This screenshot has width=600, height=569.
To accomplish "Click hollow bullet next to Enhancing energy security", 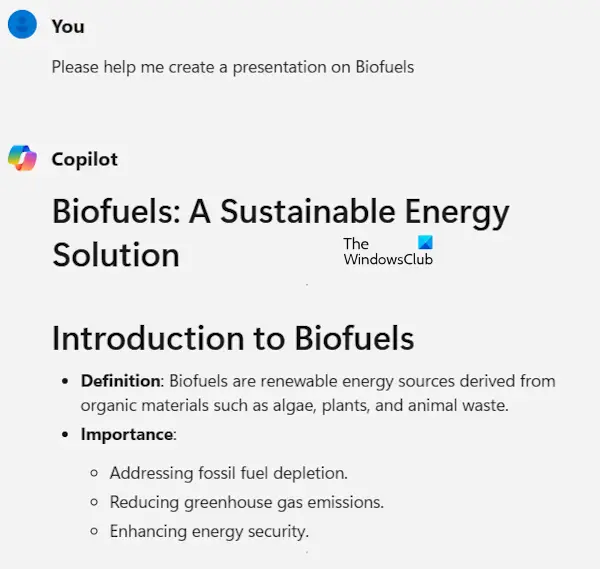I will (94, 532).
